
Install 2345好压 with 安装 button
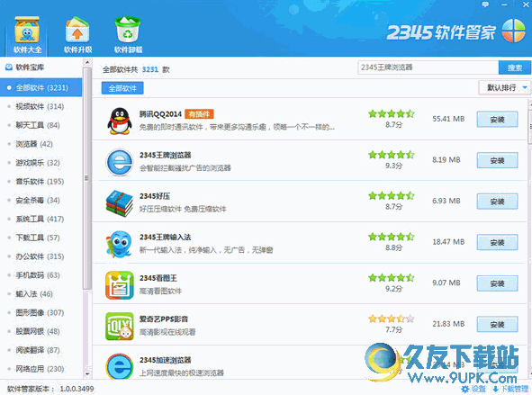[x=497, y=202]
